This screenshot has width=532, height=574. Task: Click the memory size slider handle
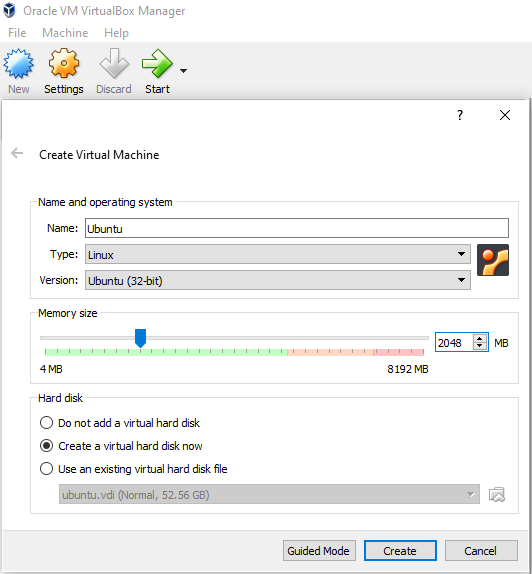click(x=140, y=338)
